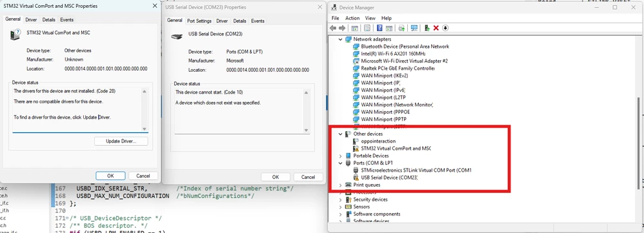Open the Help menu in Device Manager
The height and width of the screenshot is (233, 644).
tap(387, 18)
